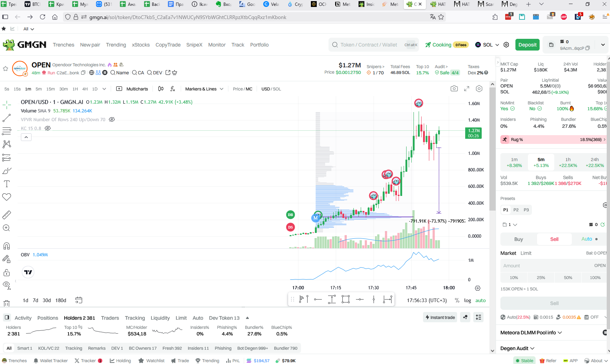Select the brush drawing tool

point(7,171)
